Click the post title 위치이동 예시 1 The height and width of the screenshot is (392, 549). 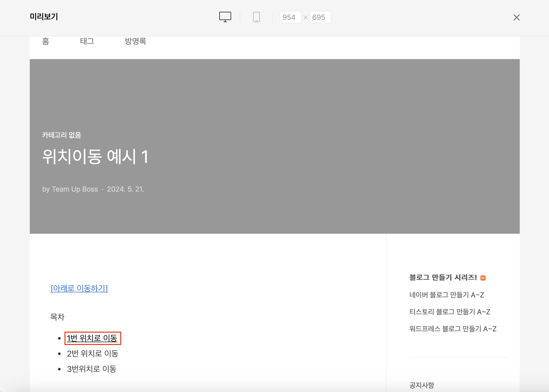[95, 156]
